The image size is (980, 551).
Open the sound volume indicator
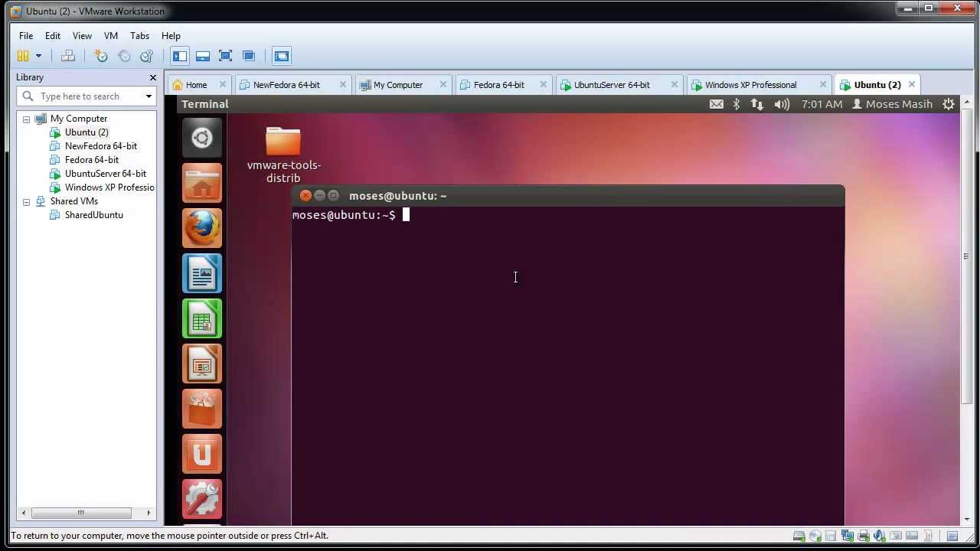pos(782,104)
